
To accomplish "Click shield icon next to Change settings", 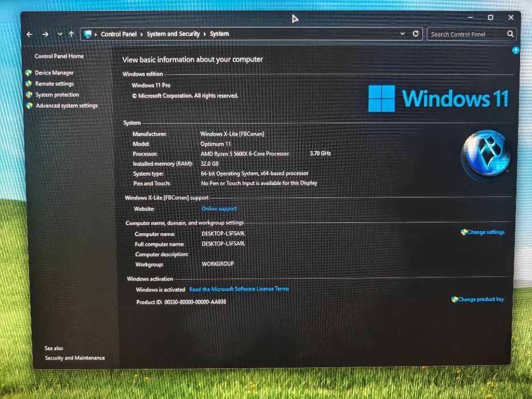I will 464,232.
